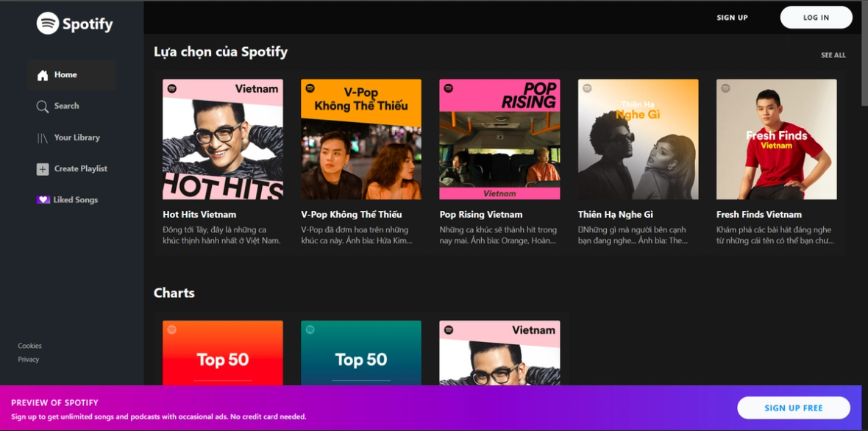The width and height of the screenshot is (868, 431).
Task: Open the teal Top 50 chart cover
Action: pyautogui.click(x=361, y=352)
